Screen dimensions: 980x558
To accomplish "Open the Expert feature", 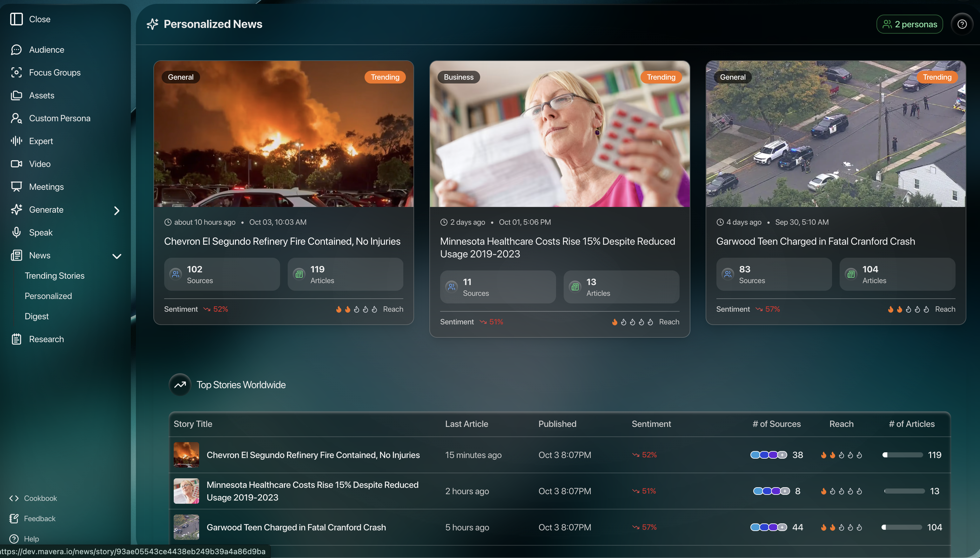I will [x=41, y=141].
